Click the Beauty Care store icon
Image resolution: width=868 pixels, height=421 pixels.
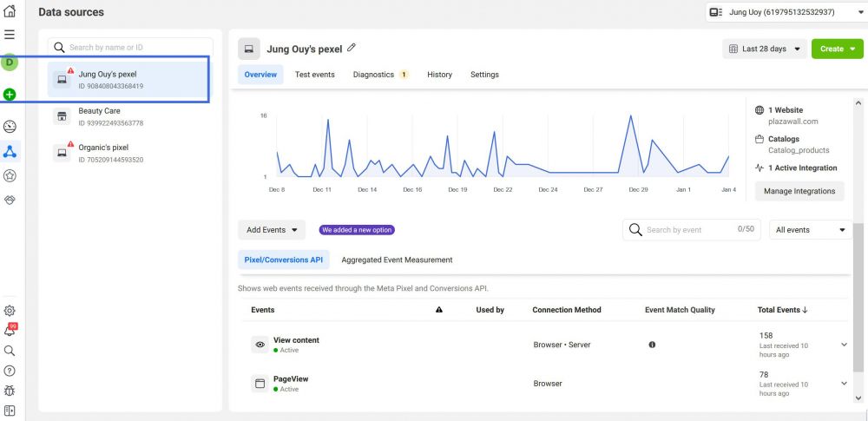coord(62,116)
